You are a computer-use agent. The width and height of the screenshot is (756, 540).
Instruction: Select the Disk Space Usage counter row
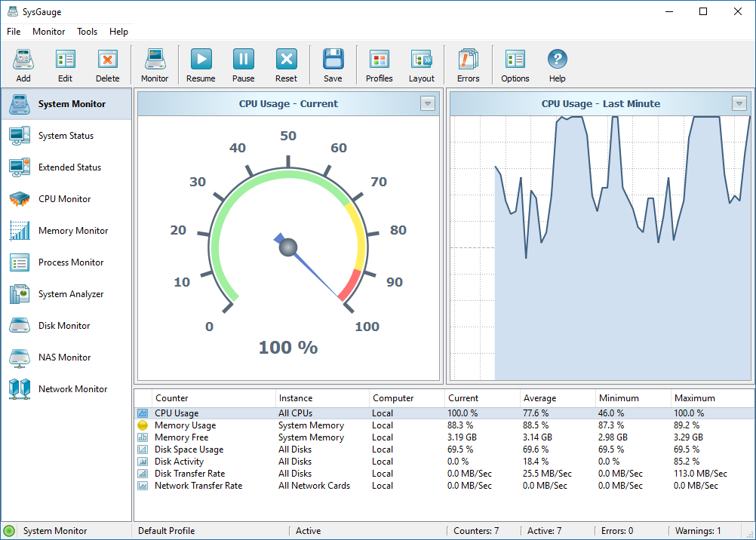[444, 449]
